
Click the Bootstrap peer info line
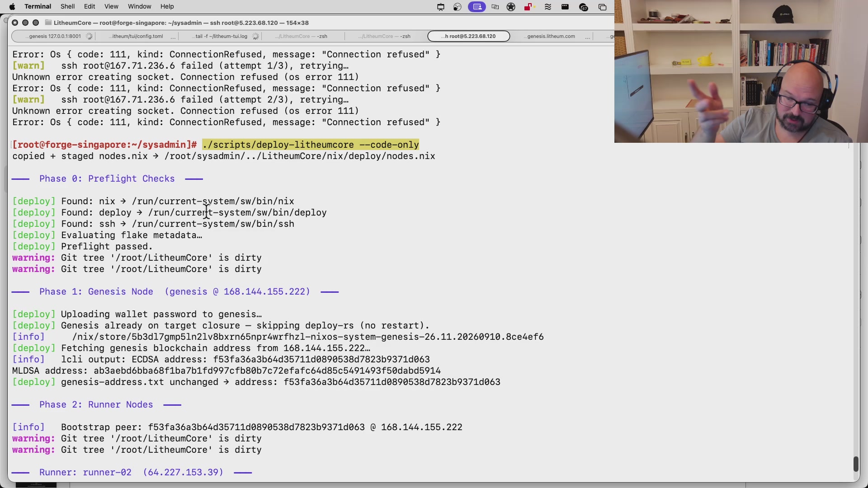237,427
